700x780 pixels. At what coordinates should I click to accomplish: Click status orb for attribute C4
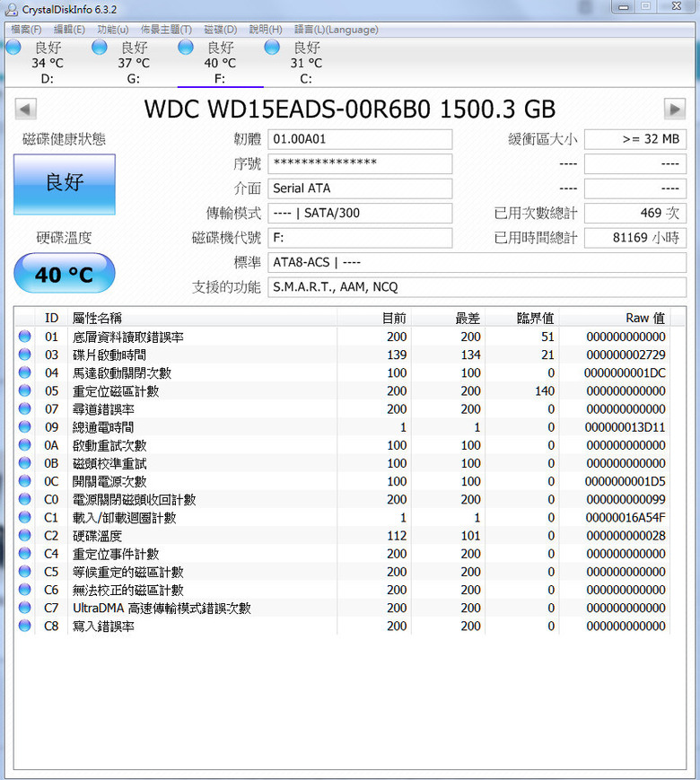(24, 553)
